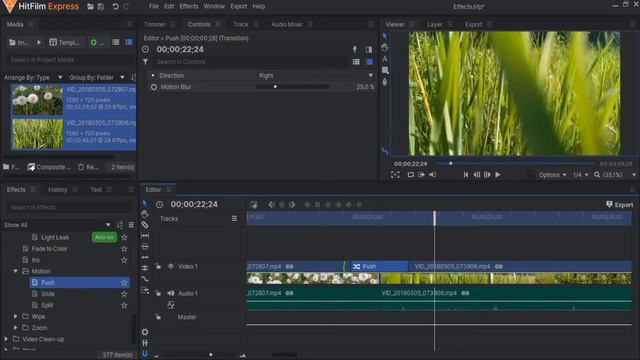Adjust the Motion Blur slider
The height and width of the screenshot is (360, 640).
(x=292, y=87)
